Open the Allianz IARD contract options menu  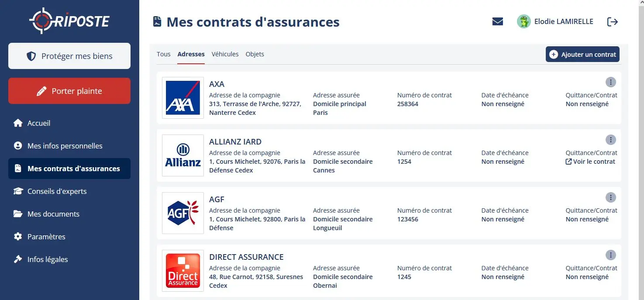point(610,140)
